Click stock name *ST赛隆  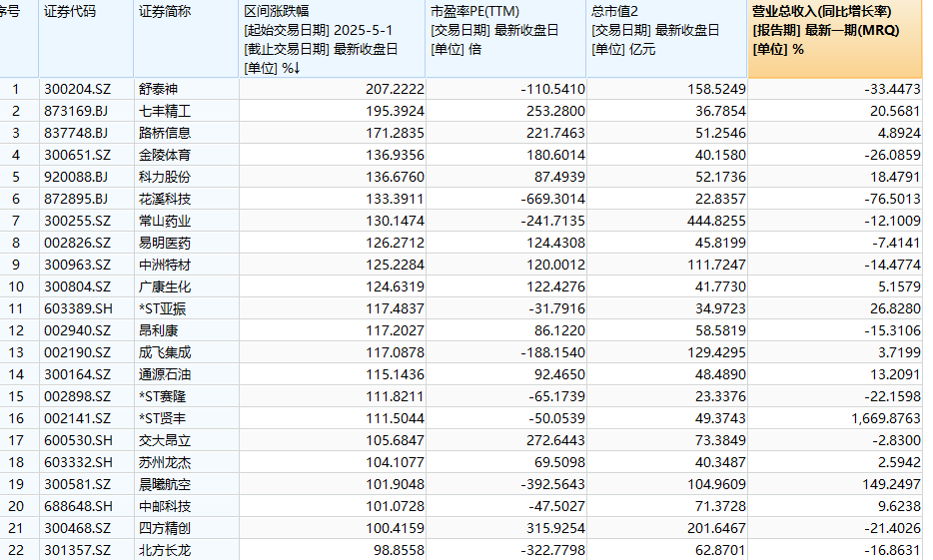coord(163,397)
